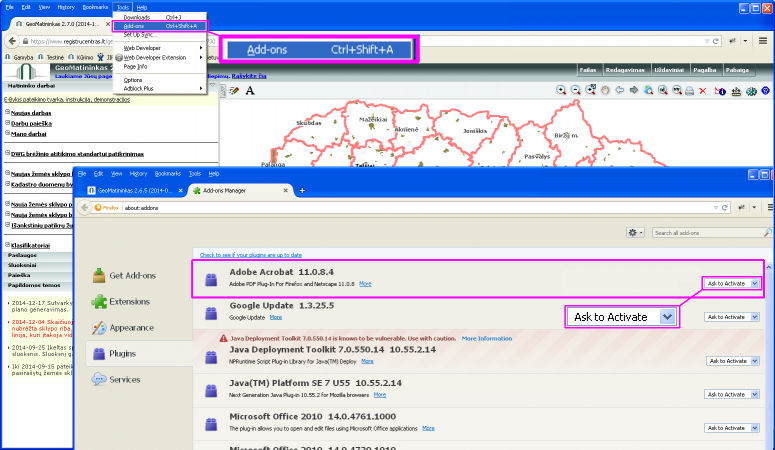This screenshot has width=775, height=450.
Task: Choose Page Info in Tools menu
Action: pyautogui.click(x=160, y=67)
